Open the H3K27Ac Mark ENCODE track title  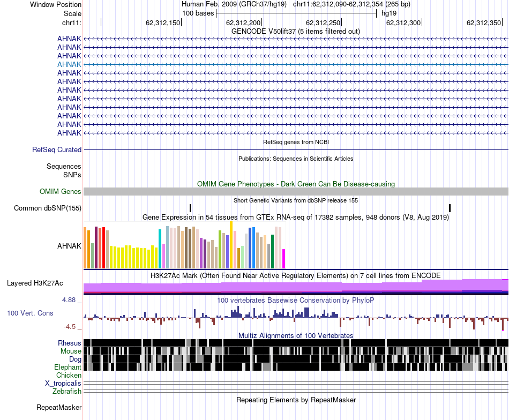click(x=296, y=276)
